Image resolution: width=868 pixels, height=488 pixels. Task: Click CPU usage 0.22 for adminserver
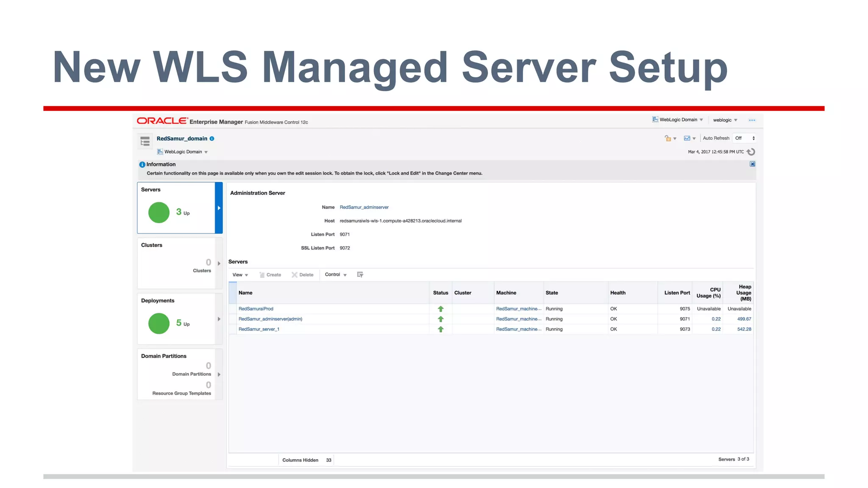click(716, 319)
